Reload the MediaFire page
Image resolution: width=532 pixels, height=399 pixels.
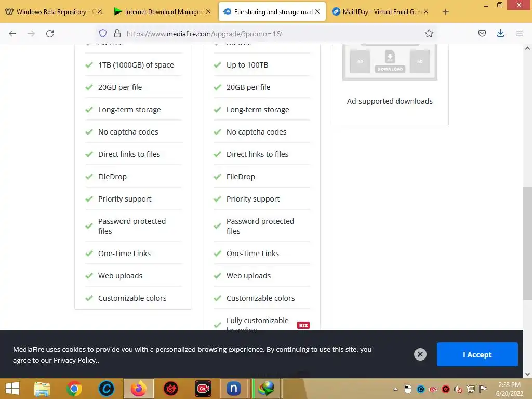pyautogui.click(x=50, y=34)
